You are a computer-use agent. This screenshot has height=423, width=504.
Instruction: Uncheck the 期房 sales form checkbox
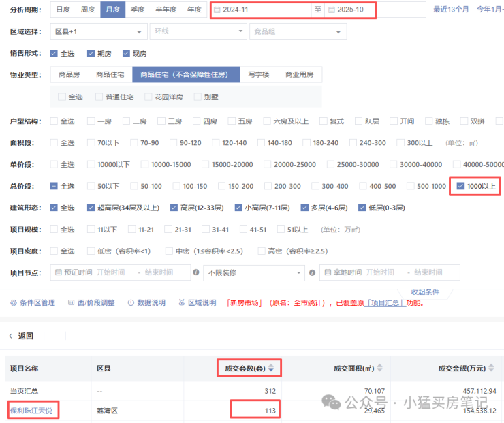91,53
